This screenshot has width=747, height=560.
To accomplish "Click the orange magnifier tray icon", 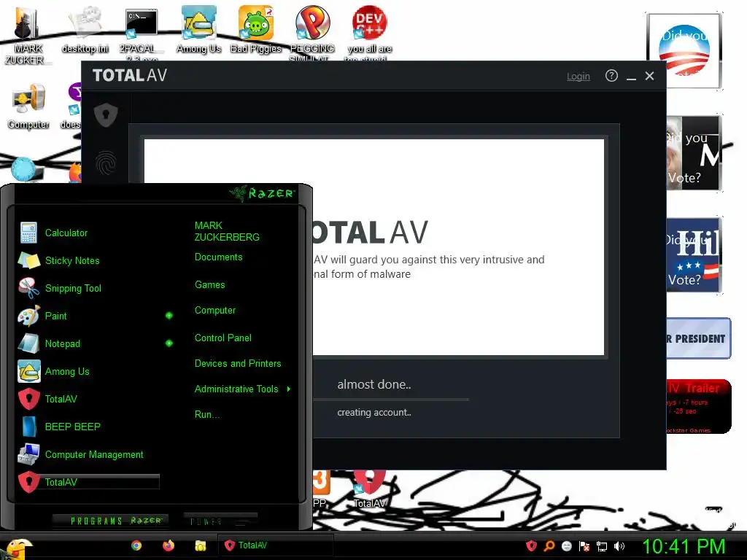I will click(x=549, y=546).
